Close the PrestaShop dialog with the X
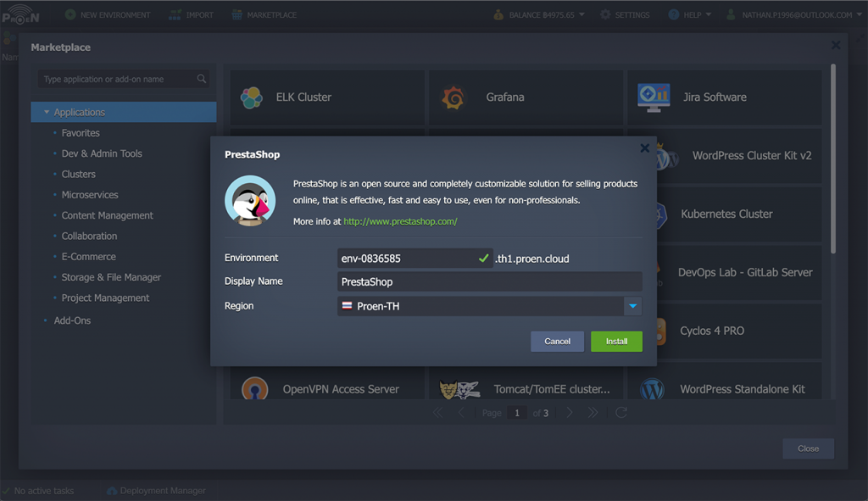 (x=644, y=148)
